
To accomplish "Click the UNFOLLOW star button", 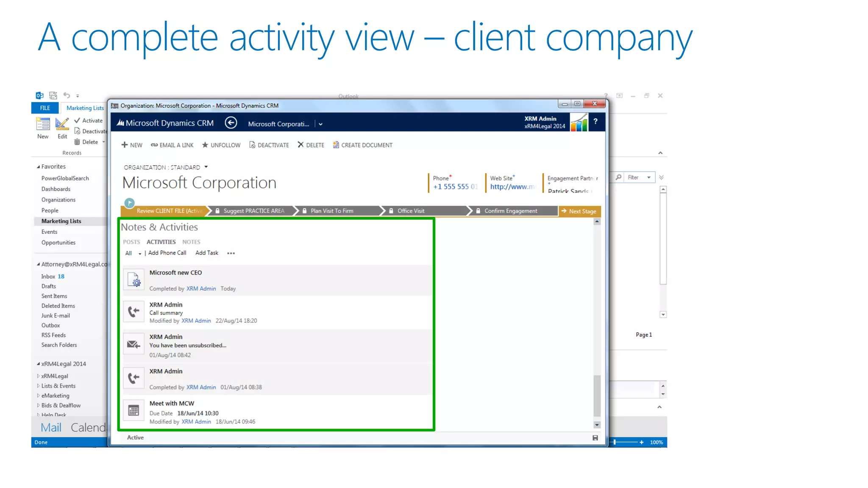I will point(221,145).
